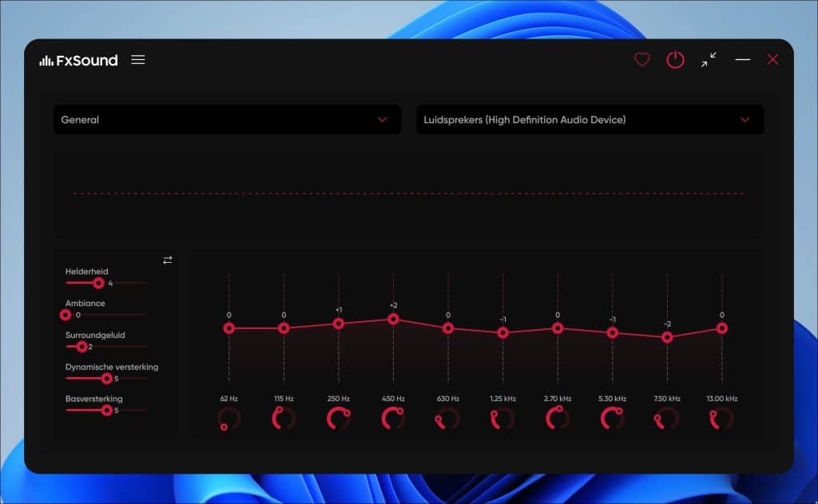Select the 450 Hz EQ band point
The width and height of the screenshot is (818, 504).
pyautogui.click(x=393, y=319)
